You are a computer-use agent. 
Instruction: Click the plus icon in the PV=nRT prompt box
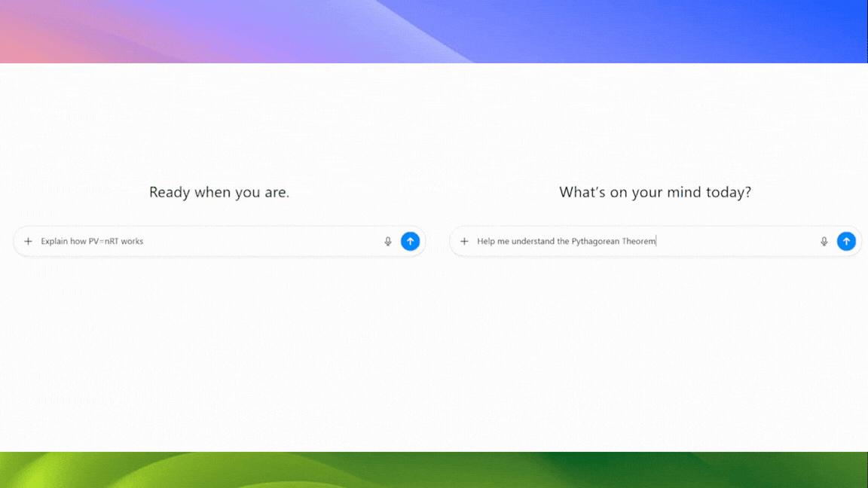click(28, 241)
